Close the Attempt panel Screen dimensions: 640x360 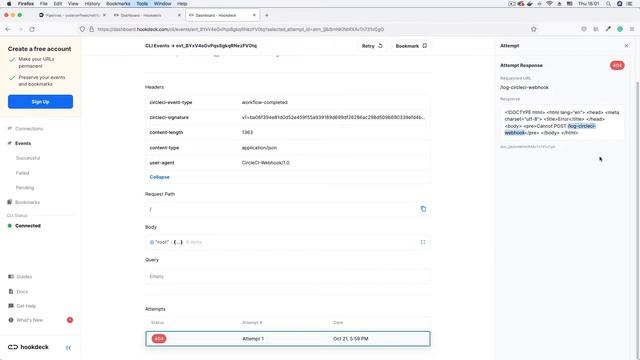coord(627,46)
